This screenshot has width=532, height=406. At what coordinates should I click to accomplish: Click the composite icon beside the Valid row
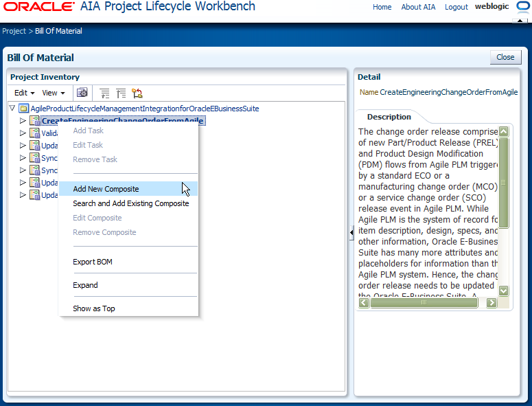34,133
